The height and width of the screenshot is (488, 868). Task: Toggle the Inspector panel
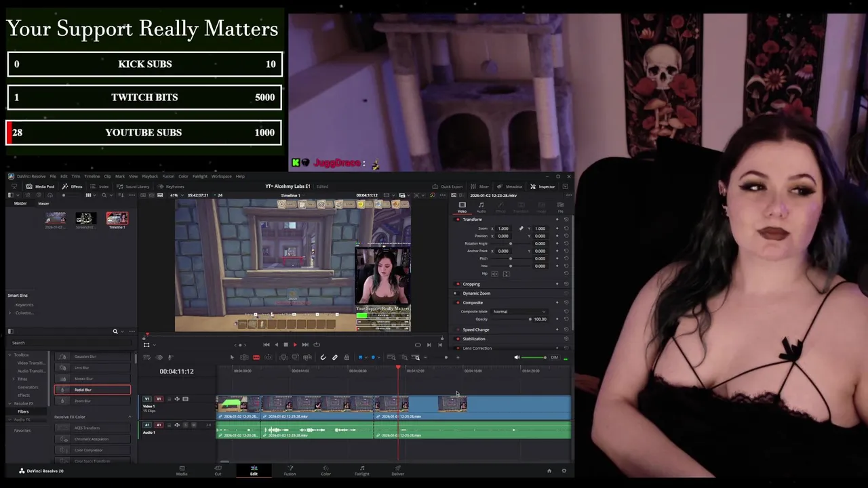(x=542, y=186)
